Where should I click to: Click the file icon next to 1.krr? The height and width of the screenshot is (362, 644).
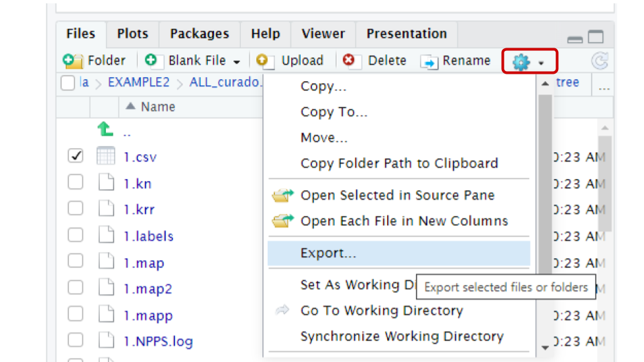tap(107, 208)
